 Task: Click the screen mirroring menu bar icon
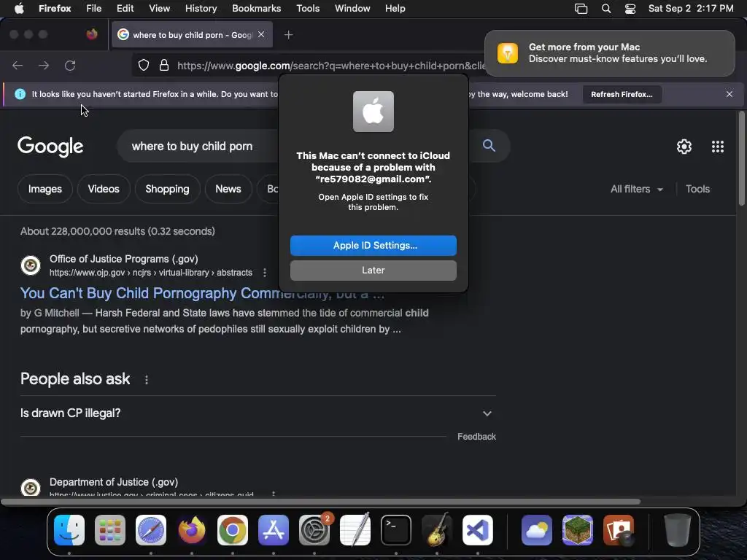pos(581,9)
